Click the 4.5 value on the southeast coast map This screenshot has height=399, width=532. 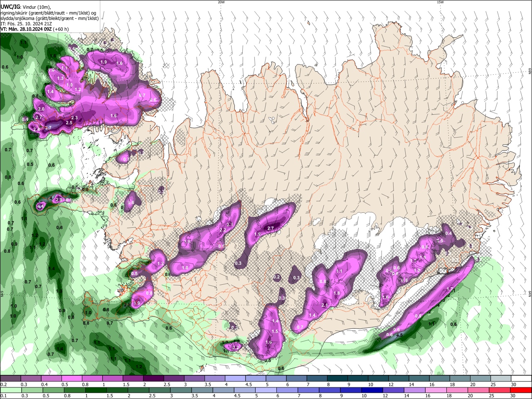(400, 335)
